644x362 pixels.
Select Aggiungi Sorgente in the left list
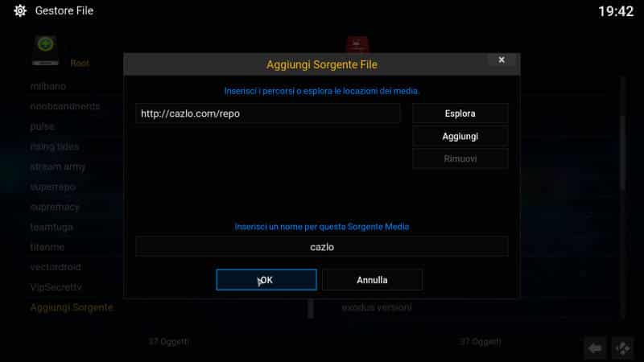point(72,307)
